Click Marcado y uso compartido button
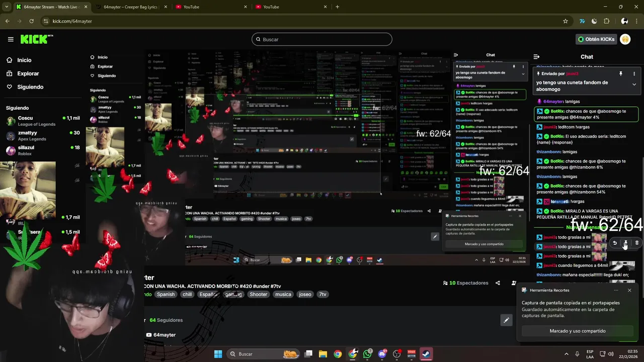 pyautogui.click(x=578, y=331)
